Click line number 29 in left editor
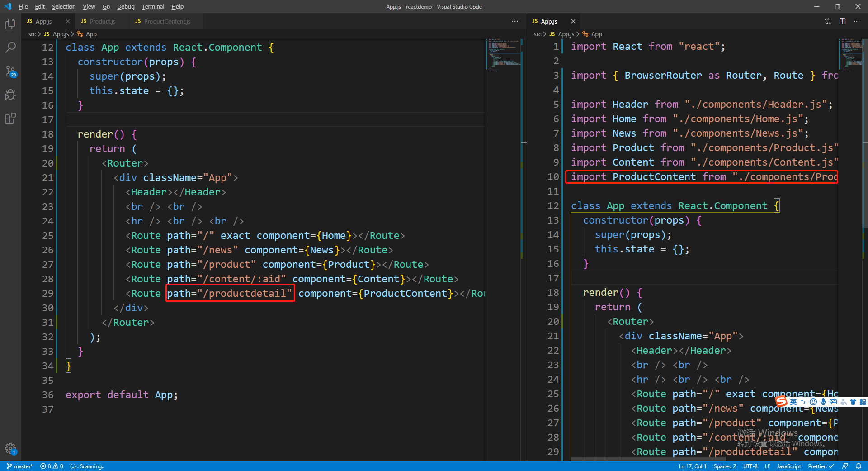This screenshot has height=471, width=868. (x=47, y=293)
